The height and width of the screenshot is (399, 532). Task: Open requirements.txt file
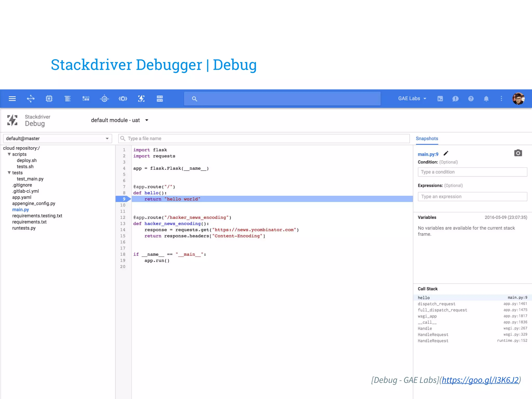pos(29,222)
